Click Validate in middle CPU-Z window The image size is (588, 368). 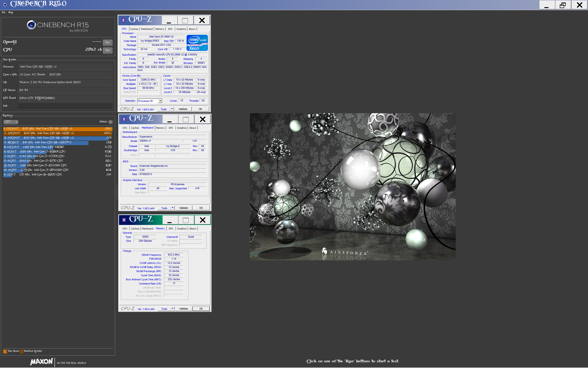point(184,208)
